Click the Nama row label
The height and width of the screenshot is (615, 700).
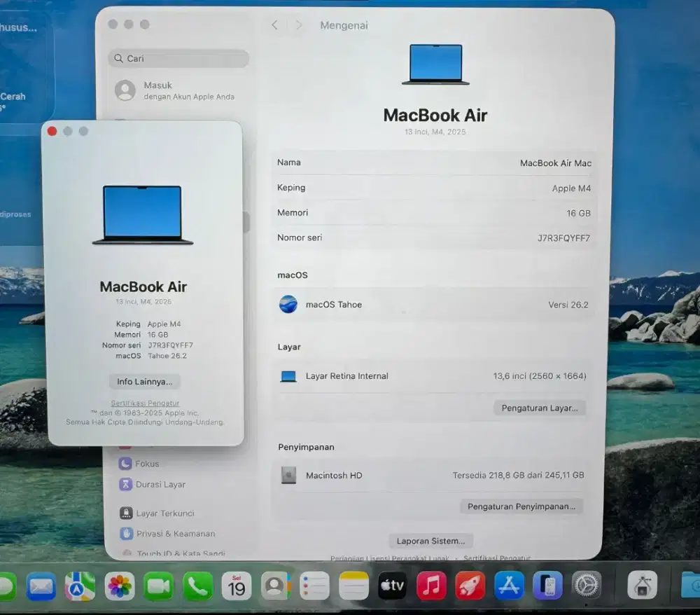coord(289,163)
